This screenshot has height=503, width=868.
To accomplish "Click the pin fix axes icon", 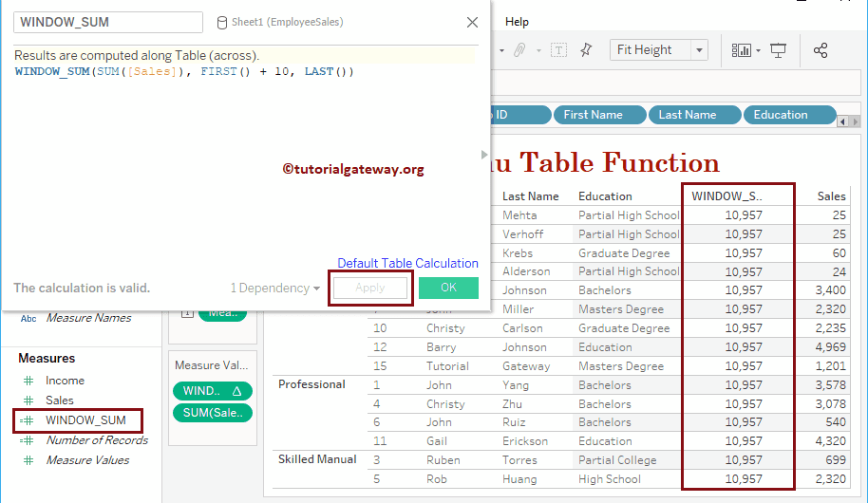I will click(586, 50).
